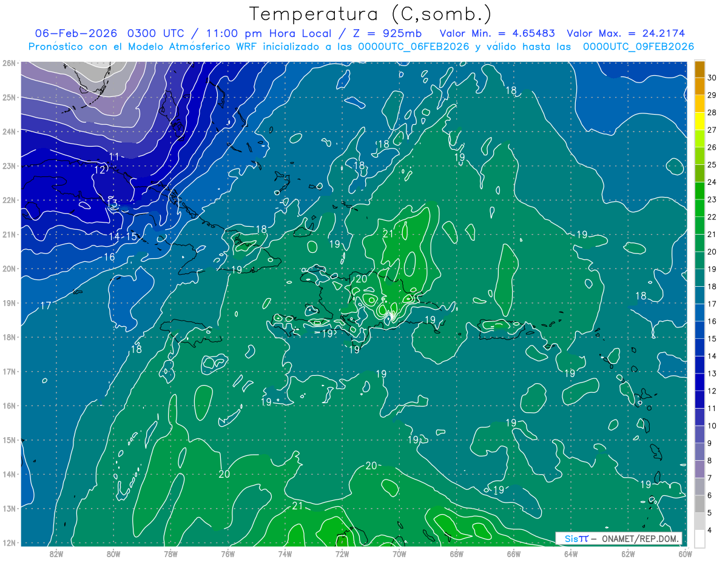Click the '0300 UTC' time label
Screen dimensions: 728x562
(x=157, y=33)
